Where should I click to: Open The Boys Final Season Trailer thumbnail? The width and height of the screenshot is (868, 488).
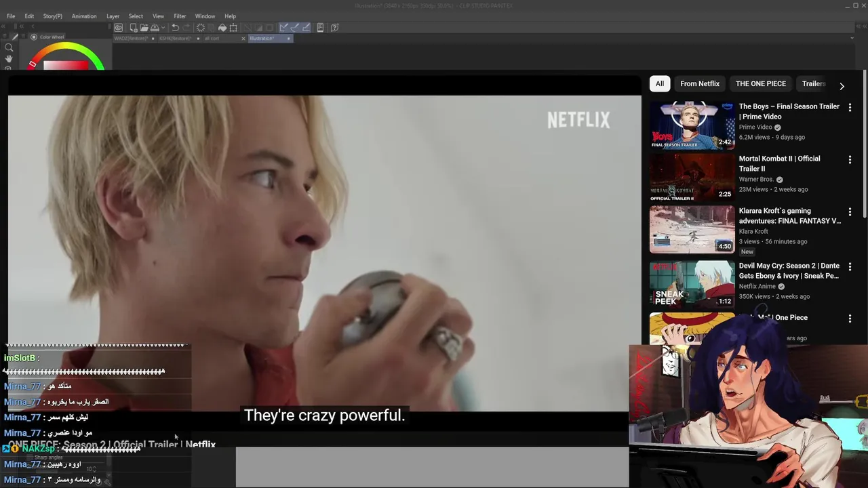pyautogui.click(x=692, y=125)
